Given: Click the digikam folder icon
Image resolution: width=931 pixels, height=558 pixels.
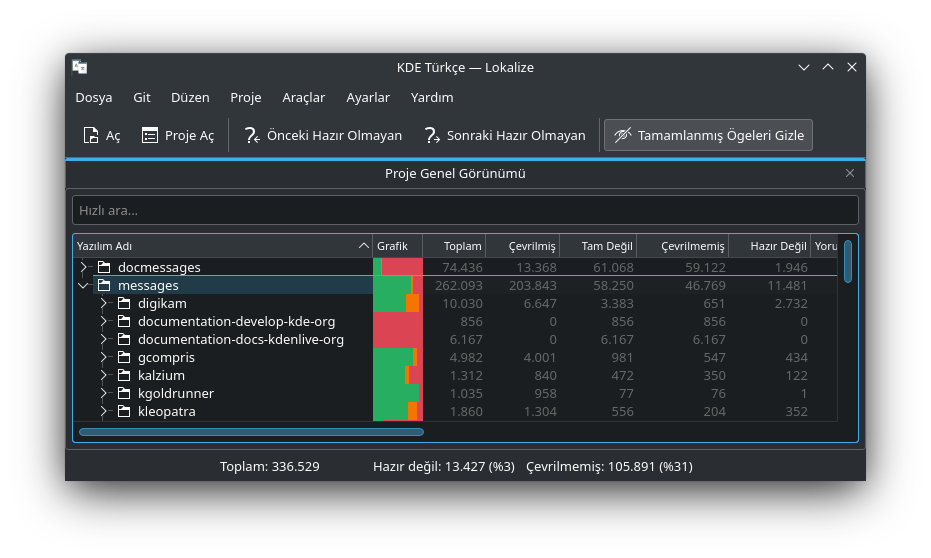Looking at the screenshot, I should pos(124,304).
